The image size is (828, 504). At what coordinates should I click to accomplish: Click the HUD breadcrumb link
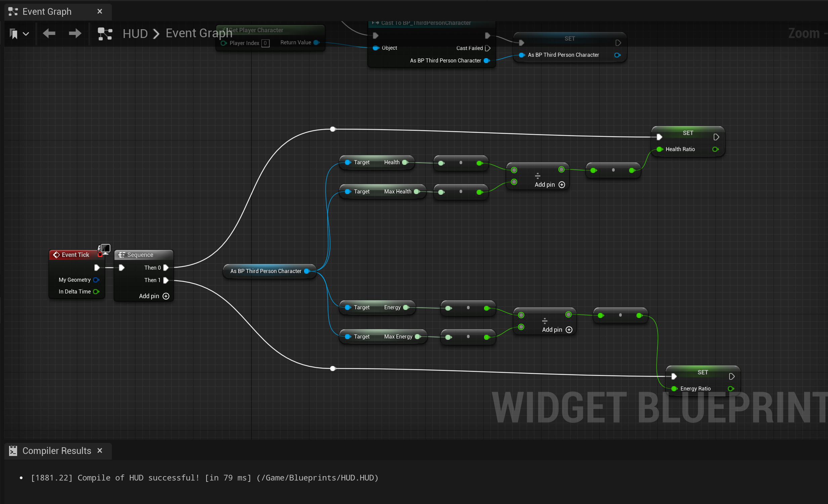[x=135, y=34]
